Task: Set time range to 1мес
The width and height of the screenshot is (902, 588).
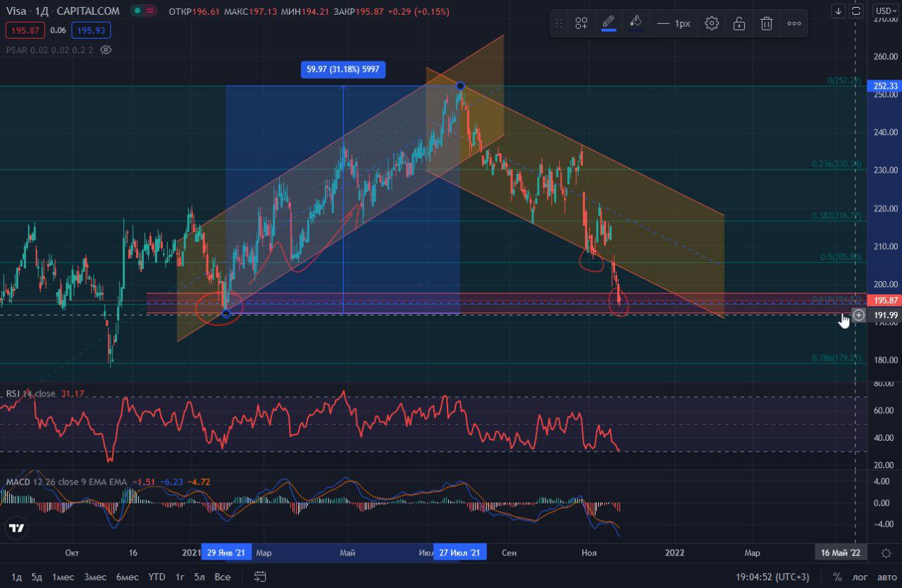Action: [63, 577]
